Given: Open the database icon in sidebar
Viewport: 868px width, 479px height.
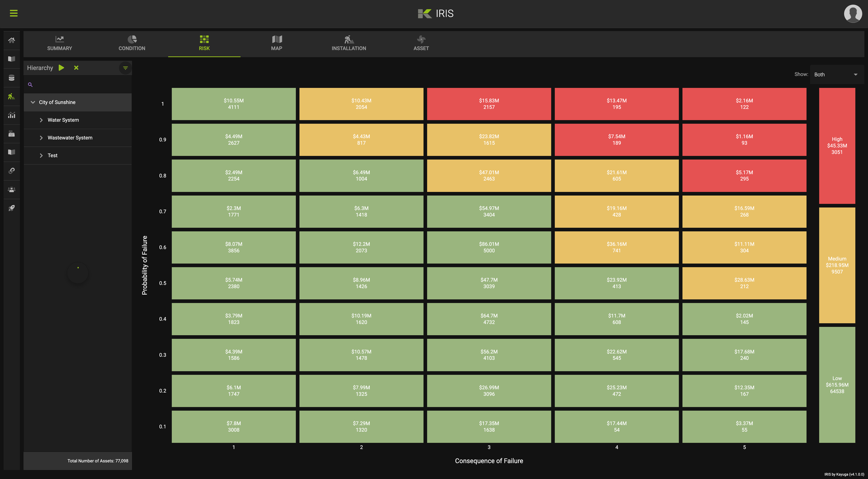Looking at the screenshot, I should click(x=11, y=78).
